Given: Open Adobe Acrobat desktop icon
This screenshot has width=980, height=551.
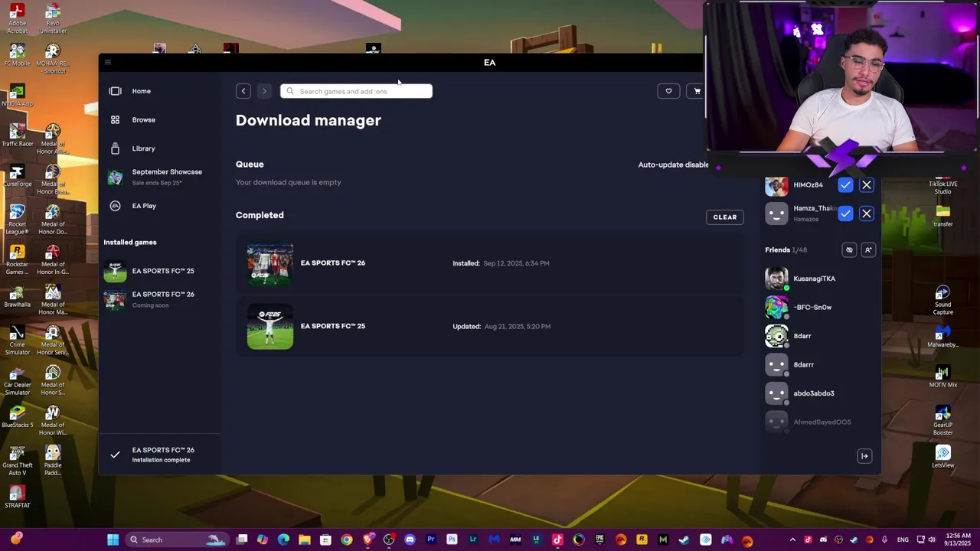Looking at the screenshot, I should (17, 18).
